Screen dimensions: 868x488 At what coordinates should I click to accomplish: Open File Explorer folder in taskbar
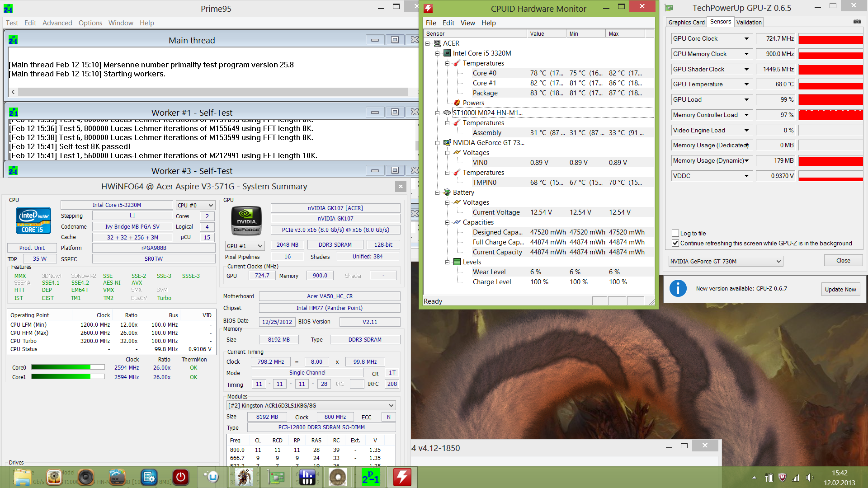[x=22, y=477]
